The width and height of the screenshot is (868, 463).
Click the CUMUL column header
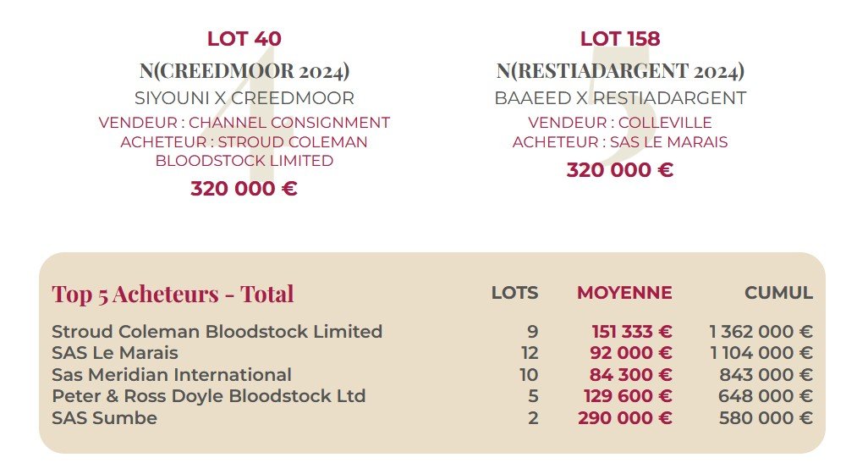778,293
